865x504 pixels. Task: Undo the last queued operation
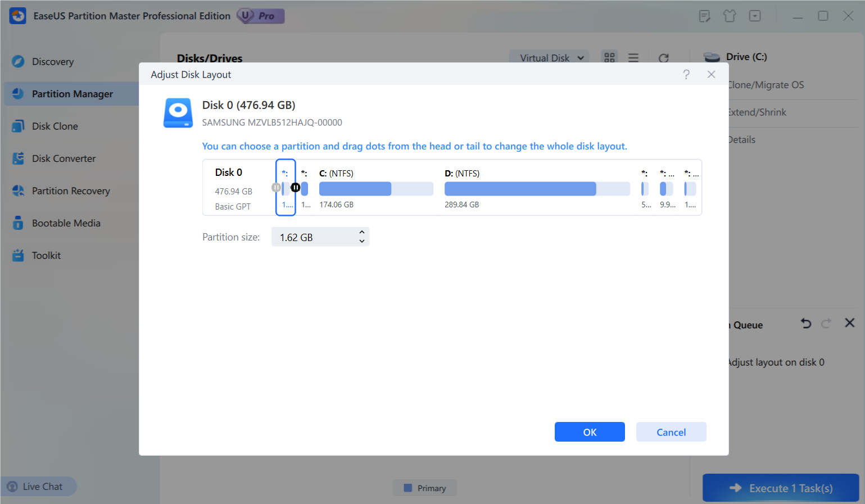[x=806, y=323]
